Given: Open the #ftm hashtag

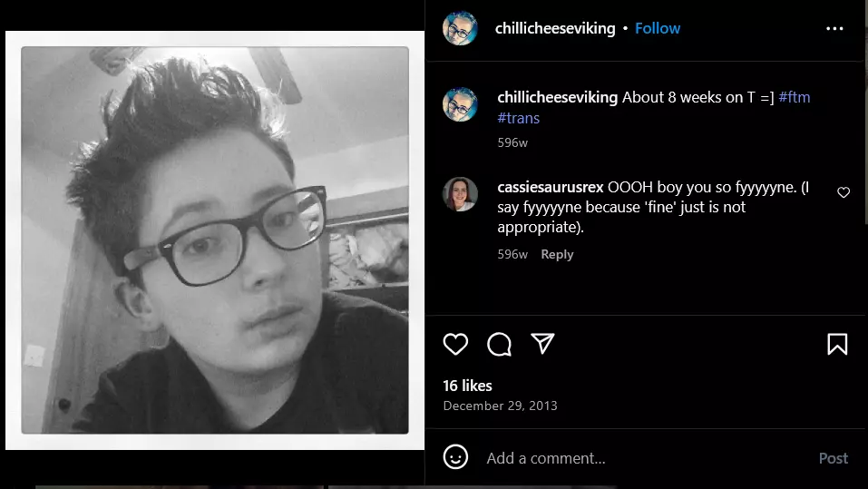Looking at the screenshot, I should 794,97.
